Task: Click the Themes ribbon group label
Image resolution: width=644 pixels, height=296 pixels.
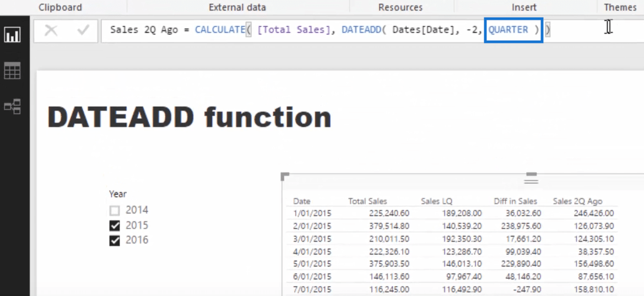Action: coord(620,7)
